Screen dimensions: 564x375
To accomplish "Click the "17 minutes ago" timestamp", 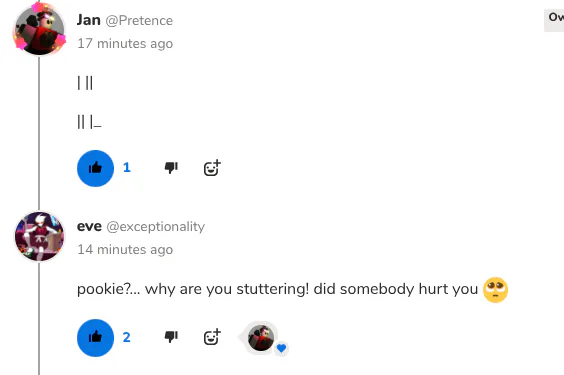I will click(x=125, y=44).
